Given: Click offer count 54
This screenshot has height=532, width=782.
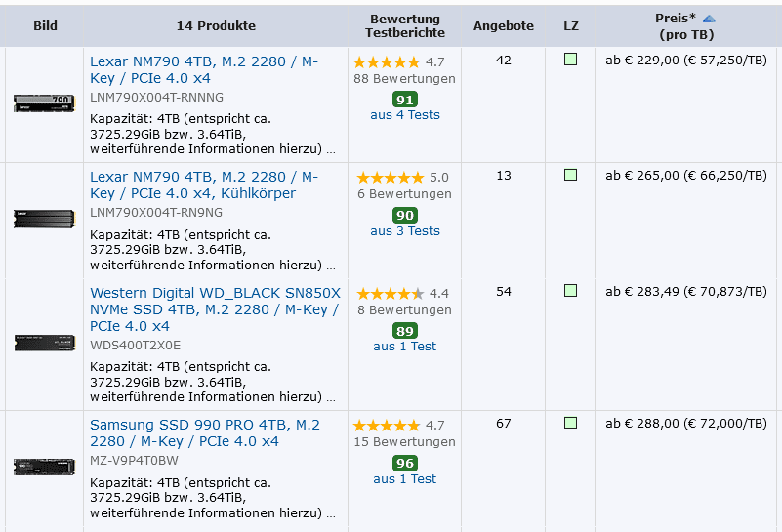Looking at the screenshot, I should [503, 292].
